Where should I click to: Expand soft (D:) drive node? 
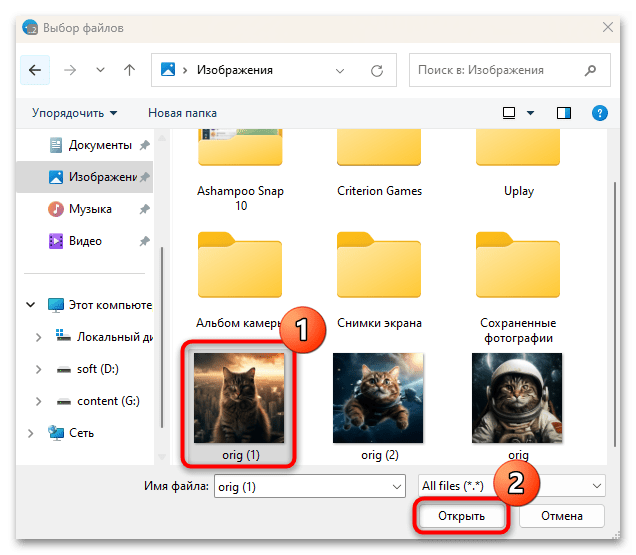click(39, 369)
